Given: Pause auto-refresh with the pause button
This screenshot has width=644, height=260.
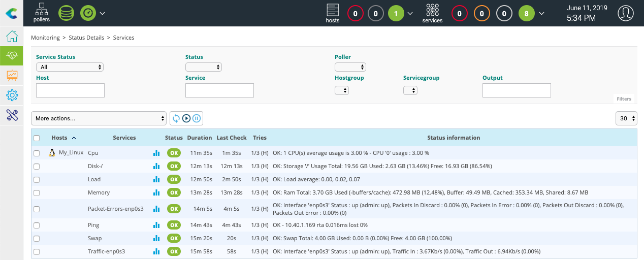Looking at the screenshot, I should [x=197, y=118].
